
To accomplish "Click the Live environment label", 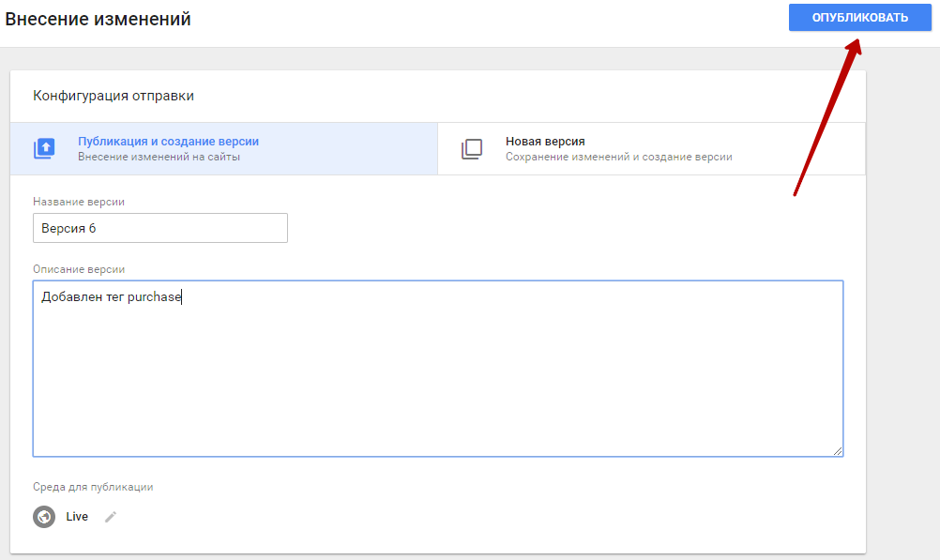I will (x=77, y=517).
